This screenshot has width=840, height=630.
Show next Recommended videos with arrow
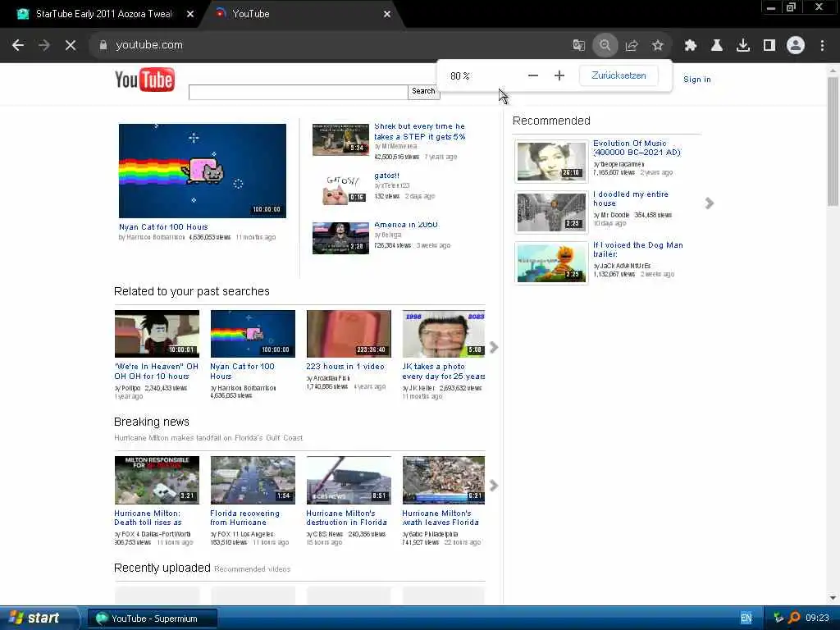(710, 203)
